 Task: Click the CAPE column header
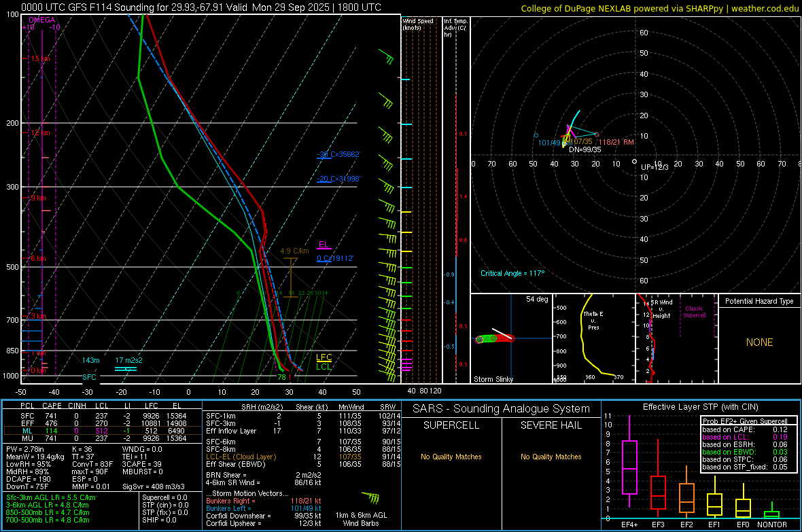pyautogui.click(x=52, y=406)
